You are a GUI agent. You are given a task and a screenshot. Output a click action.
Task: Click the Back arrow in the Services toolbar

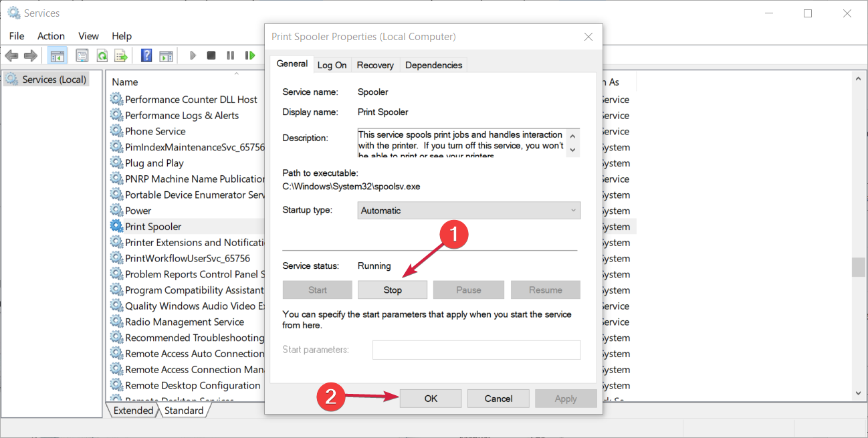[11, 56]
